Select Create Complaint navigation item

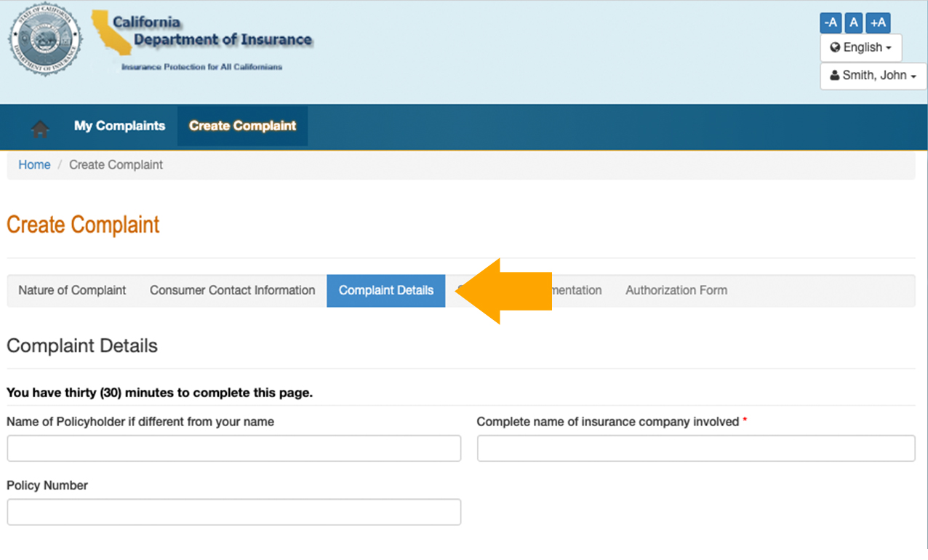tap(242, 126)
